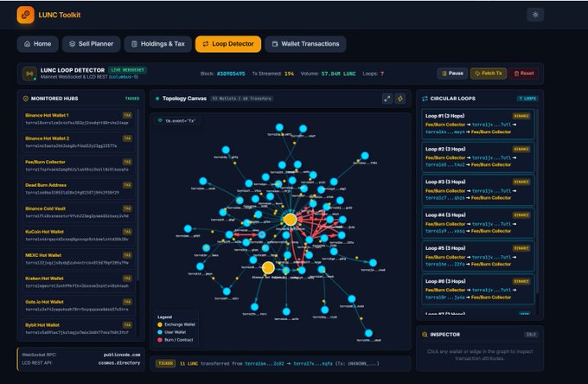Switch to the Sell Planner tab
Viewport: 588px width, 384px height.
tap(91, 44)
